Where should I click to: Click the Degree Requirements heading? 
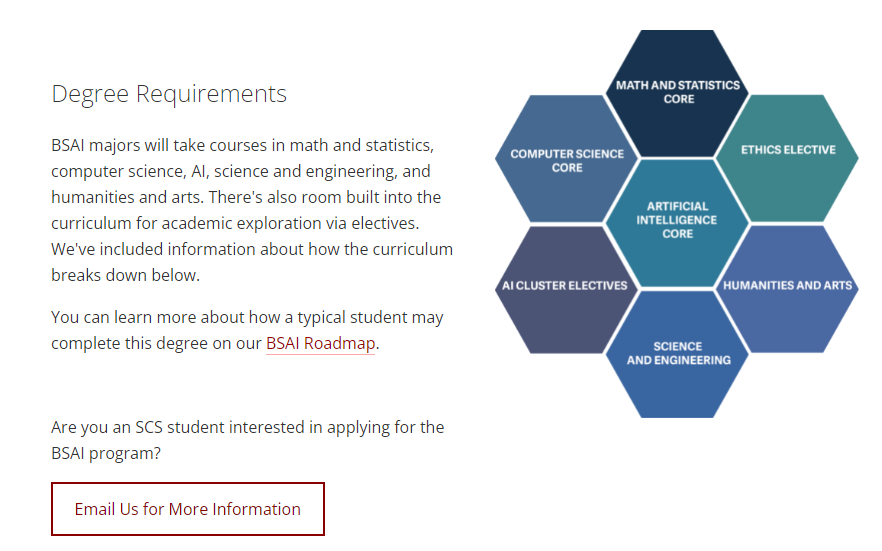pyautogui.click(x=169, y=94)
